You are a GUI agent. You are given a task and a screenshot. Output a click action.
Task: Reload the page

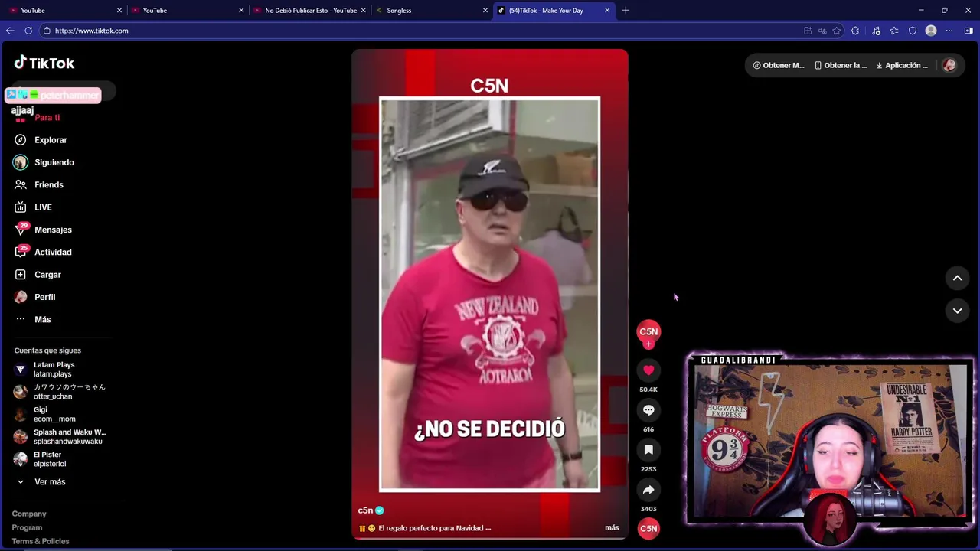click(28, 31)
